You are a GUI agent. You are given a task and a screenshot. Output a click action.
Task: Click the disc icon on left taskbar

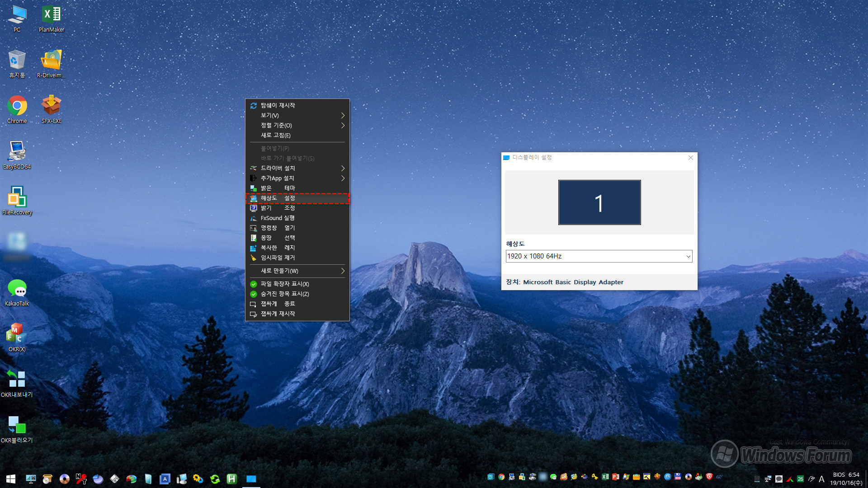[65, 479]
